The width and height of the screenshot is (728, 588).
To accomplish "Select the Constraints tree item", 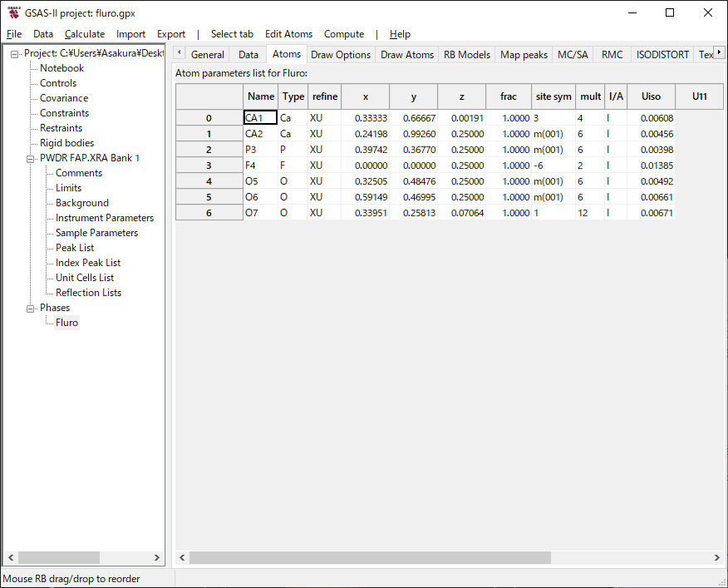I will coord(64,113).
